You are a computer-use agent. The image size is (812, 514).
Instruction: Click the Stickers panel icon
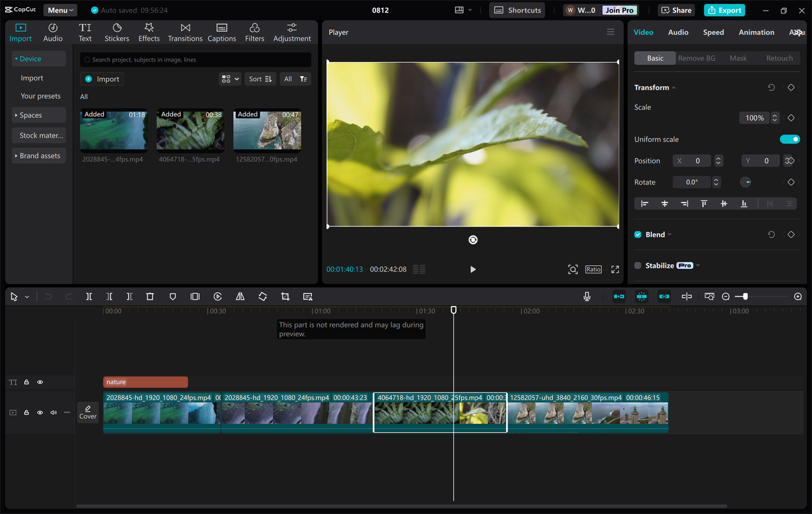tap(117, 32)
